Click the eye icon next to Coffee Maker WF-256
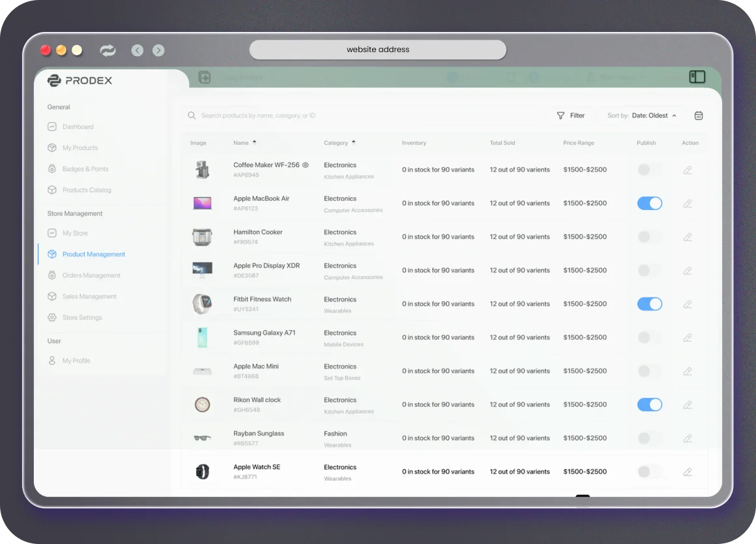Image resolution: width=756 pixels, height=544 pixels. point(305,165)
